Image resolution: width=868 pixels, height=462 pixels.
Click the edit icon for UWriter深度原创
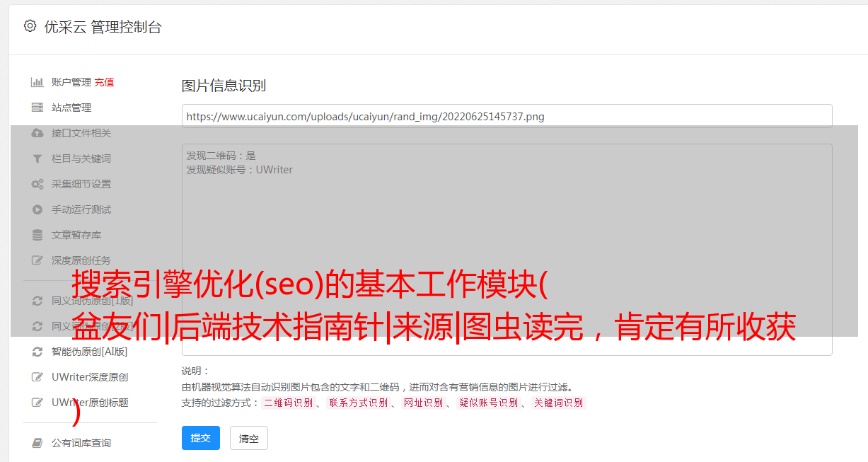(37, 377)
